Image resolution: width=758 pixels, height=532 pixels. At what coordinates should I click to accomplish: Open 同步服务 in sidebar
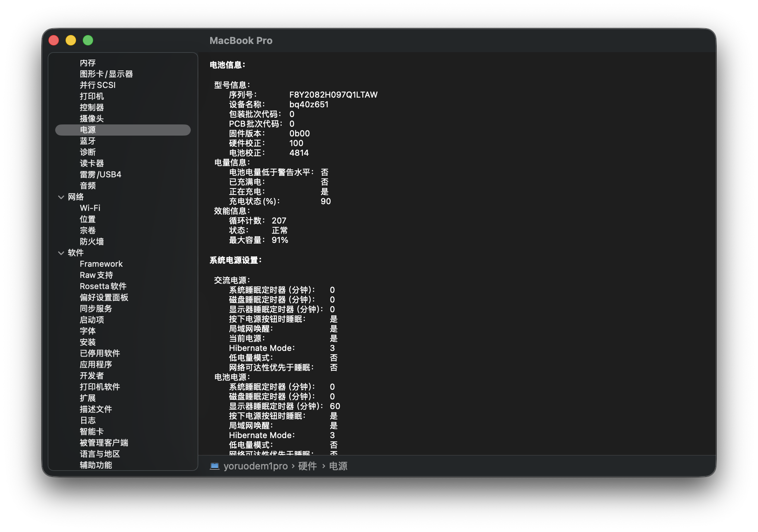96,309
